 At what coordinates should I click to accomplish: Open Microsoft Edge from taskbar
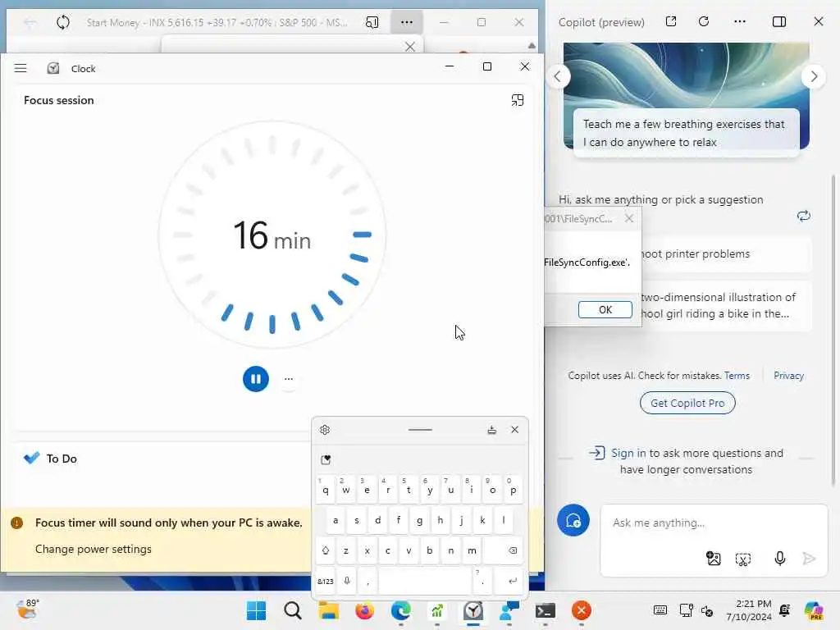click(x=400, y=610)
